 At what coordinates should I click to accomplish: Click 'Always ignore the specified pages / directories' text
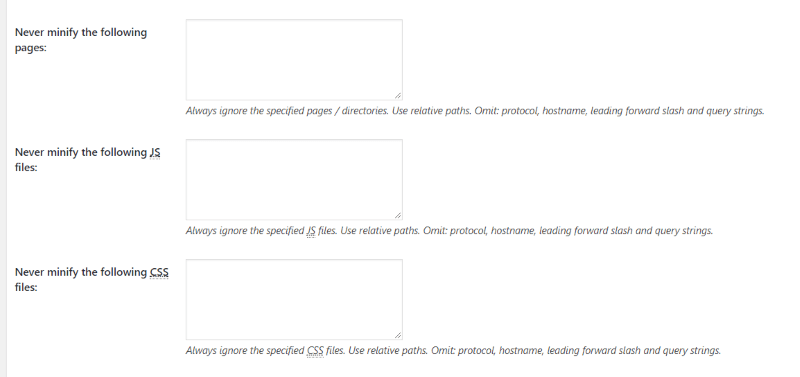287,111
